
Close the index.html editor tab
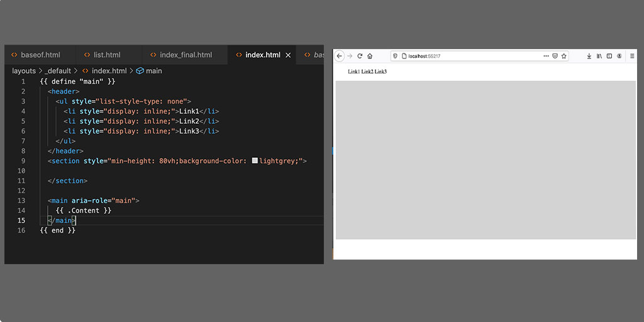click(x=289, y=55)
